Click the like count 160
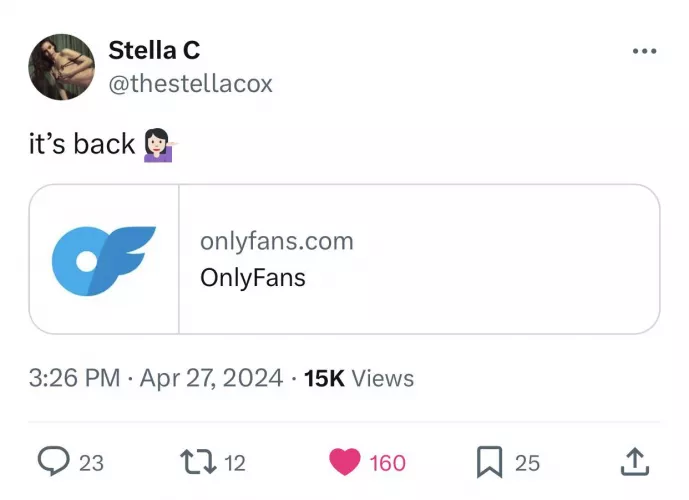Viewport: 689px width, 500px height. [387, 463]
